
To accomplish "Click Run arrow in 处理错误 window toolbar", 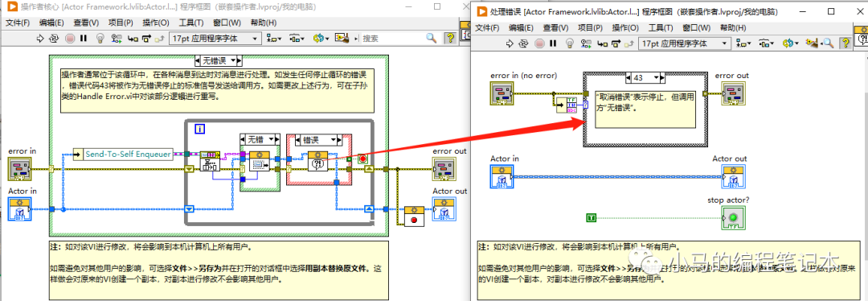I will point(510,43).
